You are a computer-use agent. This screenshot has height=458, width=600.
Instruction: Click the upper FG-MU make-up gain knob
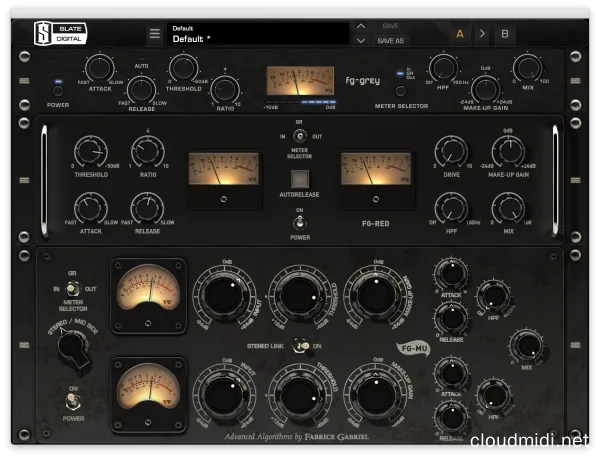[377, 295]
